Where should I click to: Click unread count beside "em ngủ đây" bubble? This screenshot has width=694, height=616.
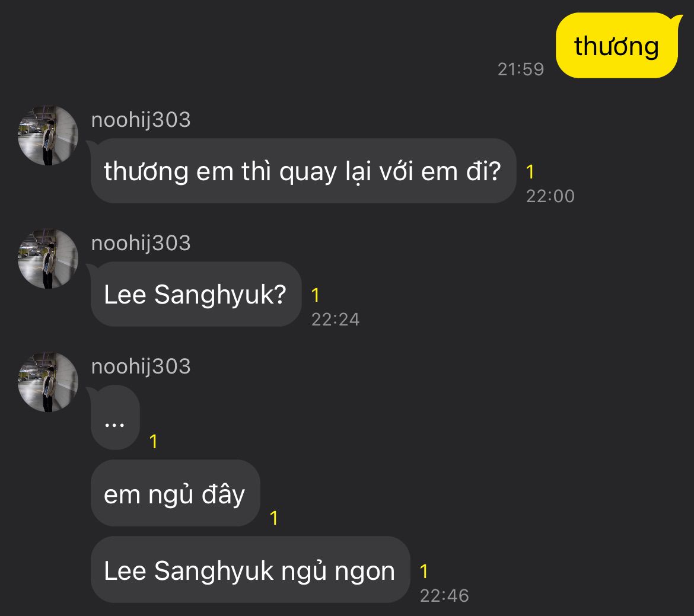point(274,519)
